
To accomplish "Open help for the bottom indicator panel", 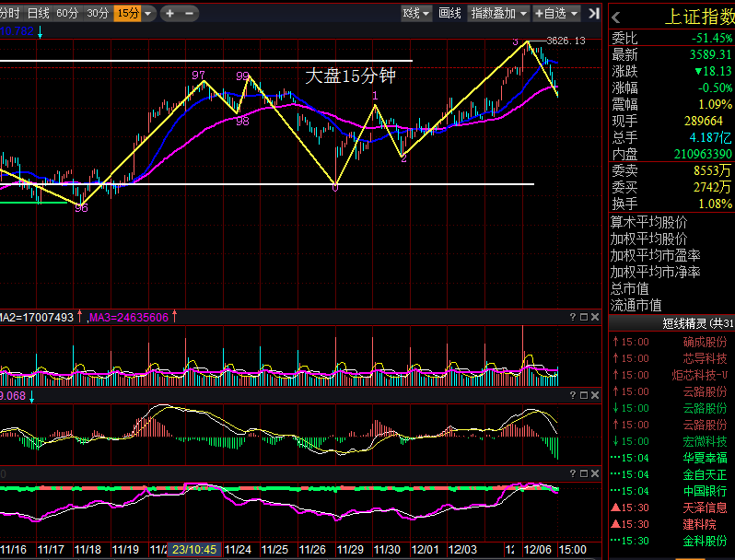I will click(572, 473).
